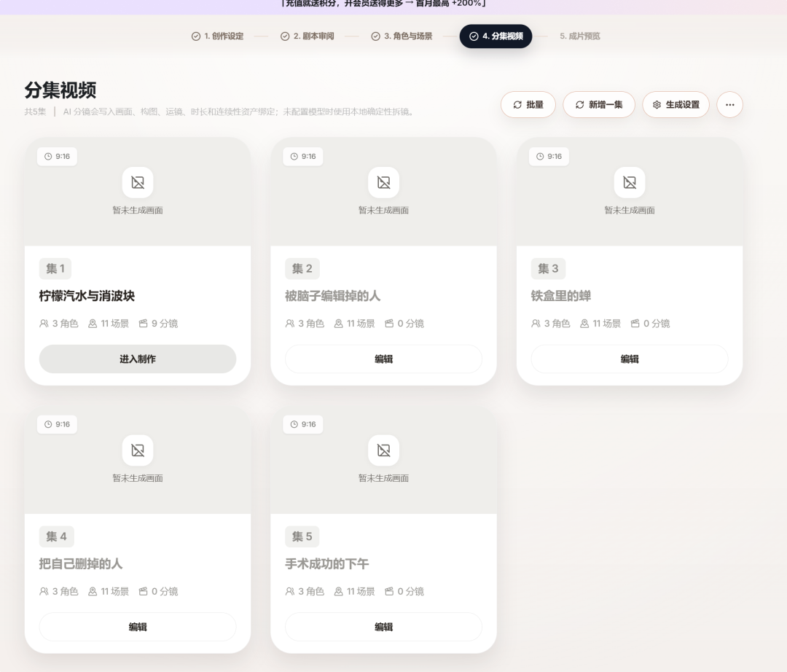This screenshot has width=787, height=672.
Task: Go to step 3 角色与场景
Action: (402, 36)
